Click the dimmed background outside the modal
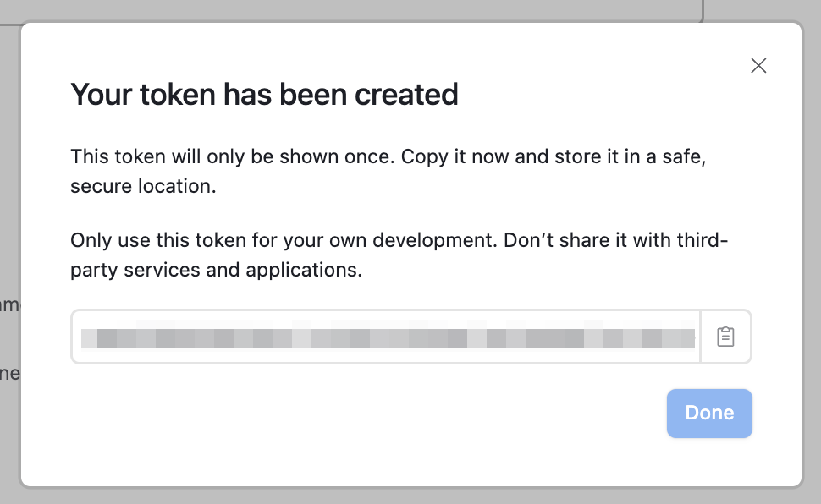 point(8,254)
